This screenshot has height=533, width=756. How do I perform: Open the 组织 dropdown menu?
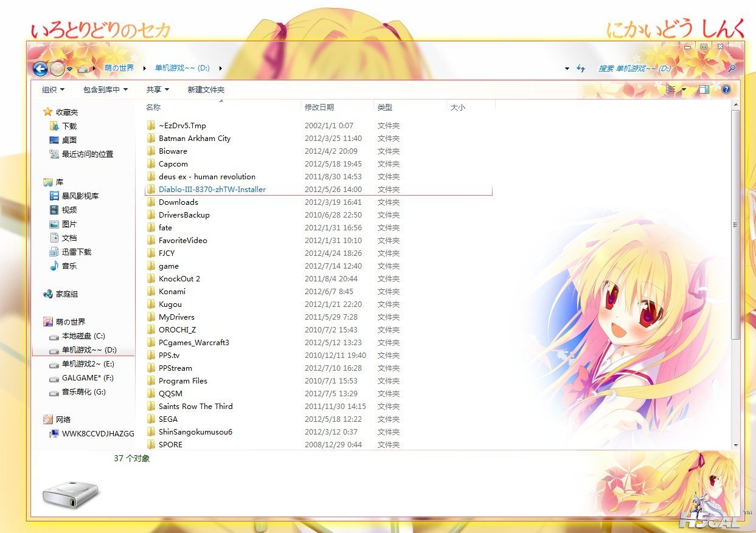point(53,89)
